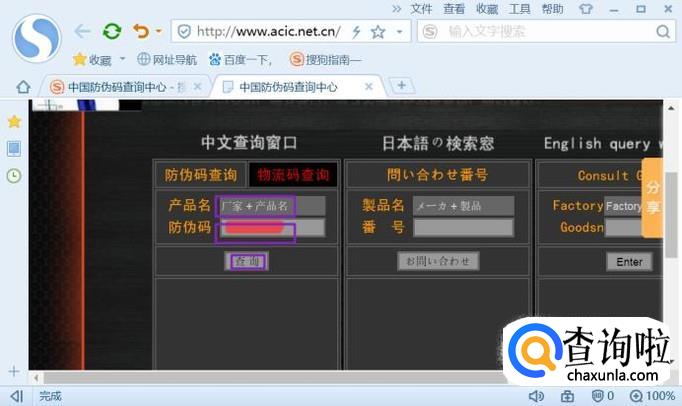Image resolution: width=682 pixels, height=406 pixels.
Task: Click the 防伪码 input field
Action: 271,228
